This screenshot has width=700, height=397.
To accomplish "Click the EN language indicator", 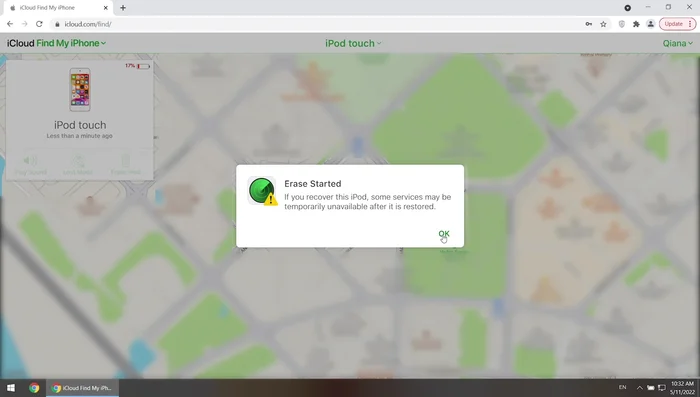I will (622, 388).
